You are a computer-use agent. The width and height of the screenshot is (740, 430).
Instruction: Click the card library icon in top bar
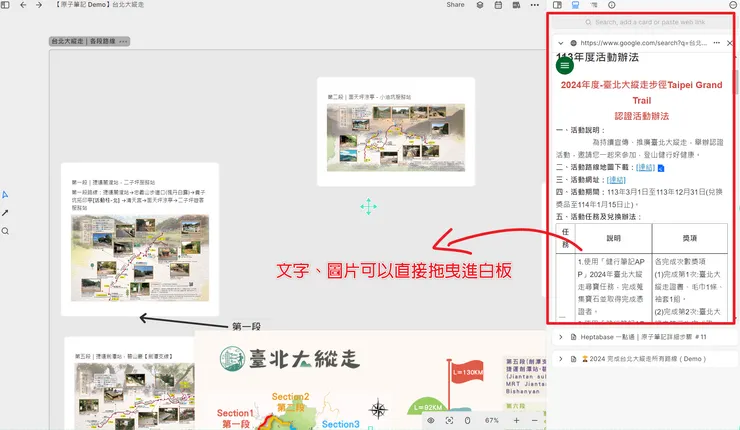pyautogui.click(x=516, y=5)
